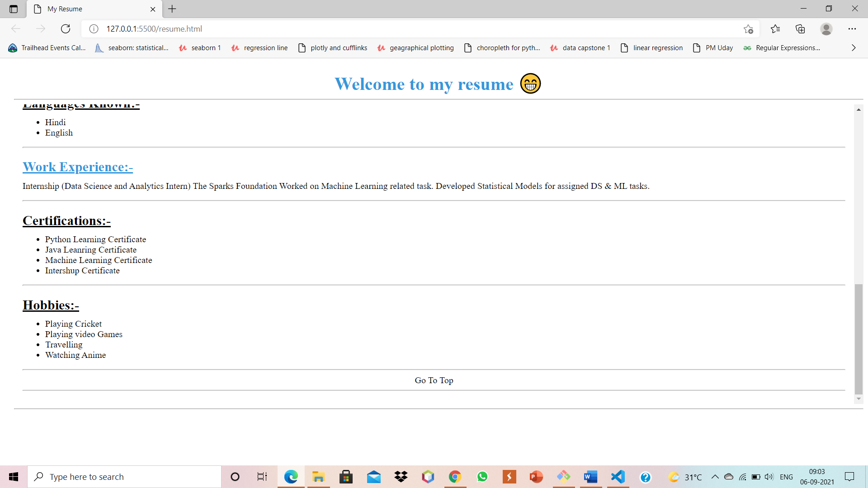Open the Collections panel in Edge
This screenshot has height=488, width=868.
pyautogui.click(x=800, y=28)
